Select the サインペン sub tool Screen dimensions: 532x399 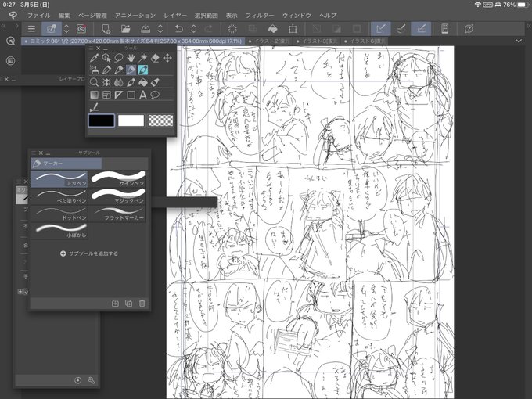[117, 179]
